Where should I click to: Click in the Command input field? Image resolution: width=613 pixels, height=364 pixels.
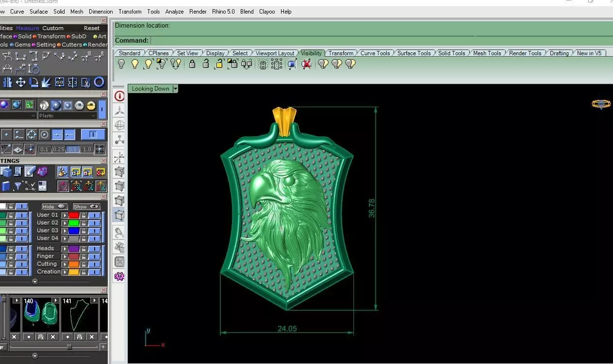(x=381, y=40)
